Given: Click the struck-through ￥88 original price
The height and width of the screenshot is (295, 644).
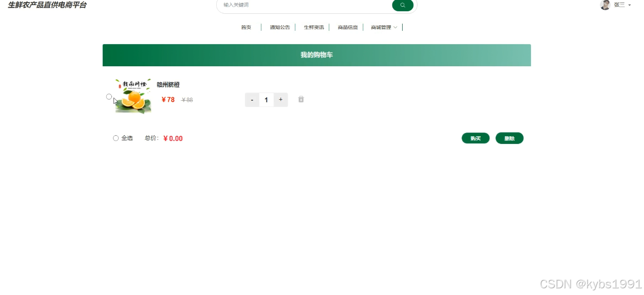Looking at the screenshot, I should [x=187, y=100].
